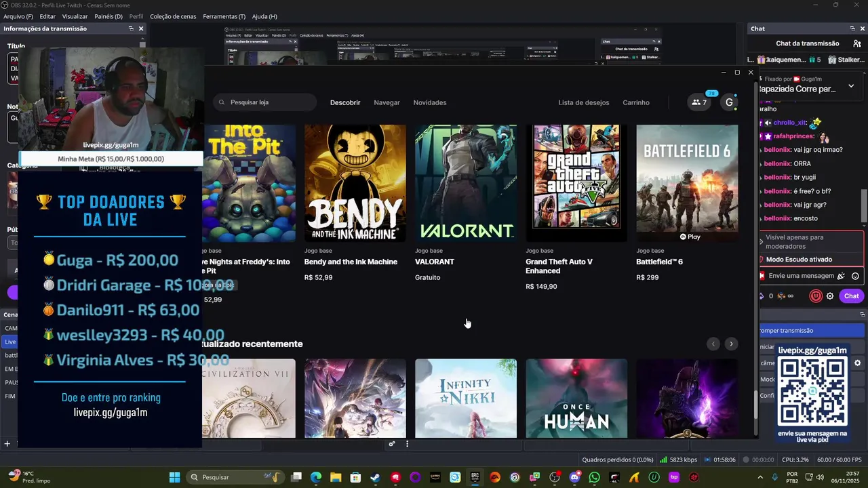Open the Bendy and the Ink Machine thumbnail
The width and height of the screenshot is (868, 488).
pos(355,183)
